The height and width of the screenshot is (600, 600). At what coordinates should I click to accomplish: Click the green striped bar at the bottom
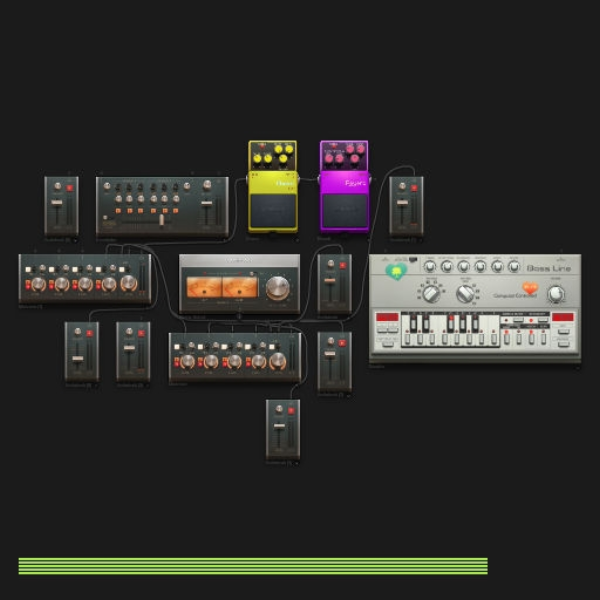pyautogui.click(x=253, y=566)
